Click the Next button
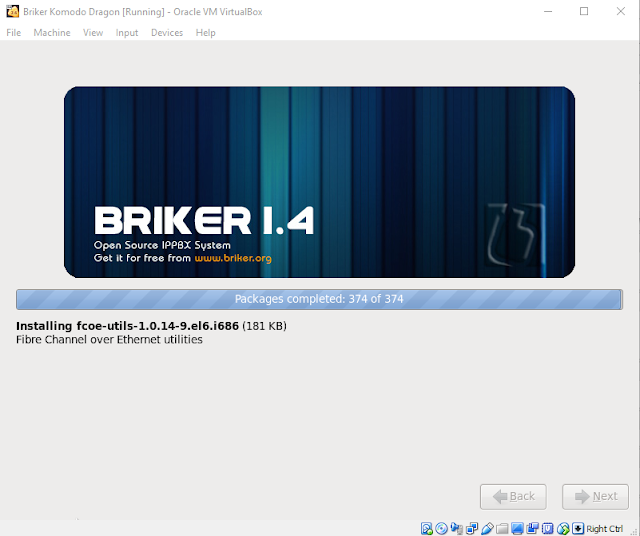The width and height of the screenshot is (640, 536). 595,496
